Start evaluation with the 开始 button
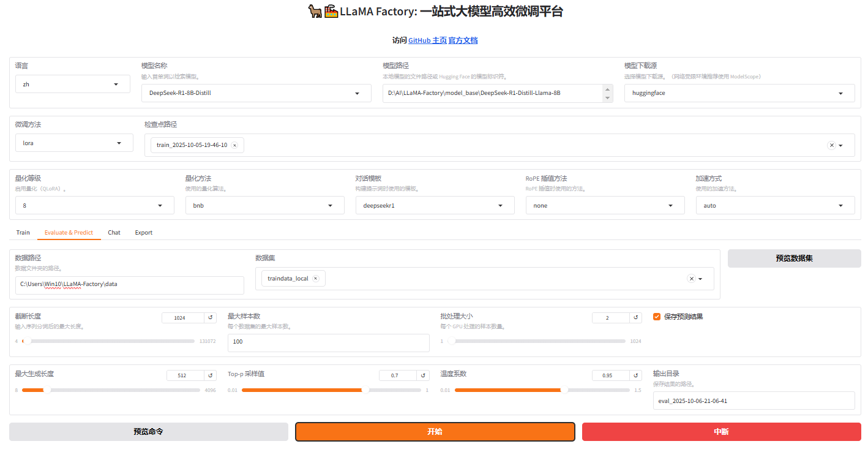868x452 pixels. point(435,432)
